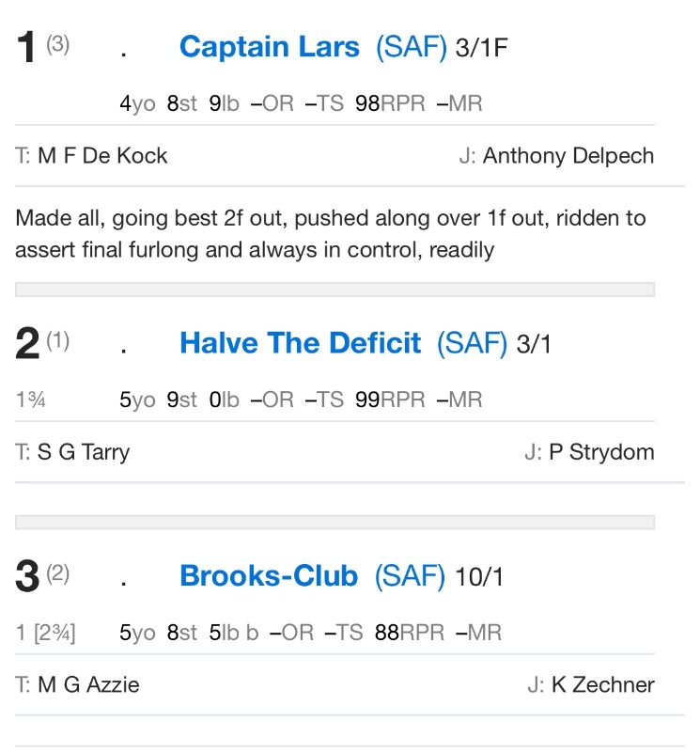Click SAF country code next to Brooks-Club
700x752 pixels.
(x=410, y=576)
